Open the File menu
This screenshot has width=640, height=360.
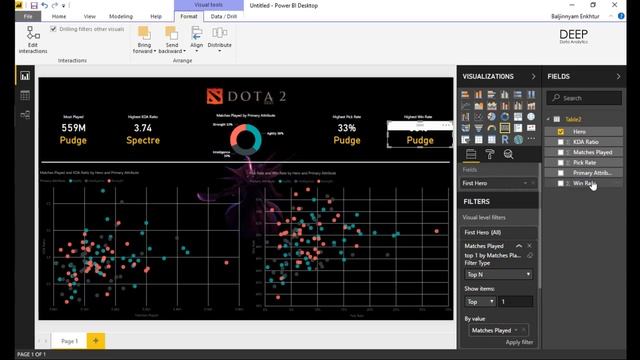click(x=28, y=16)
